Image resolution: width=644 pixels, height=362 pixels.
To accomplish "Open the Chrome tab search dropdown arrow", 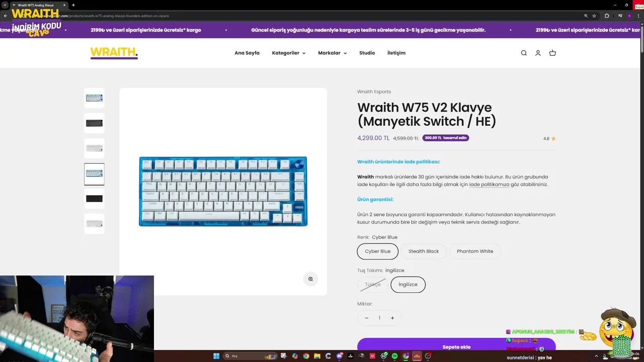I will click(5, 5).
